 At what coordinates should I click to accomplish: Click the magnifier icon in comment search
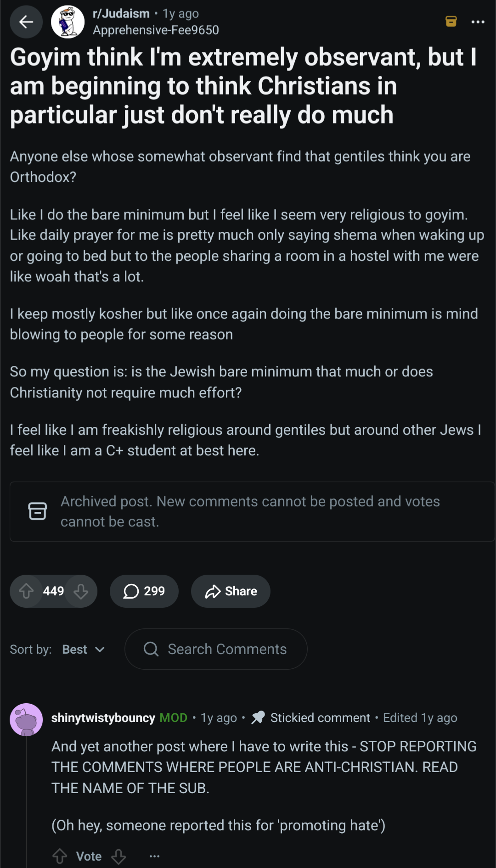click(151, 649)
